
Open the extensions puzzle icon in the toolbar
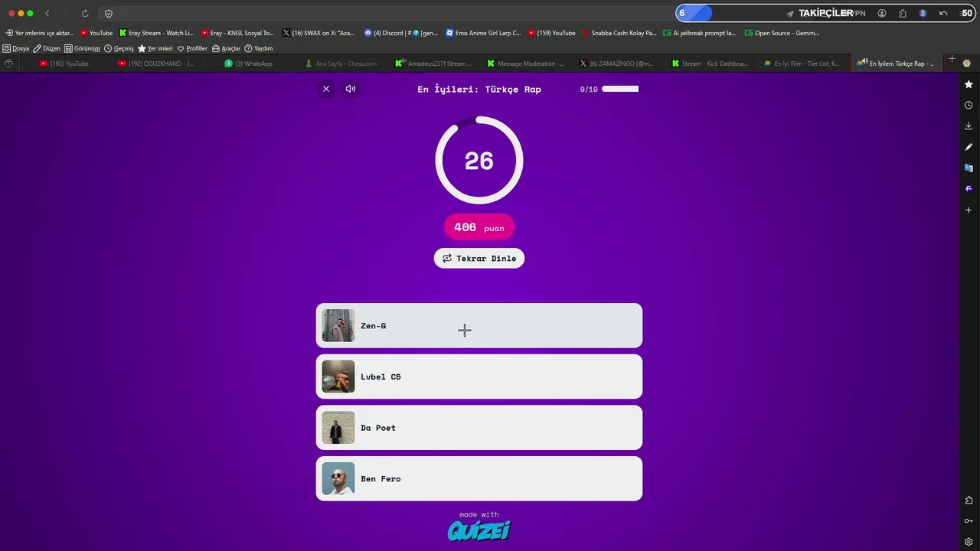903,13
